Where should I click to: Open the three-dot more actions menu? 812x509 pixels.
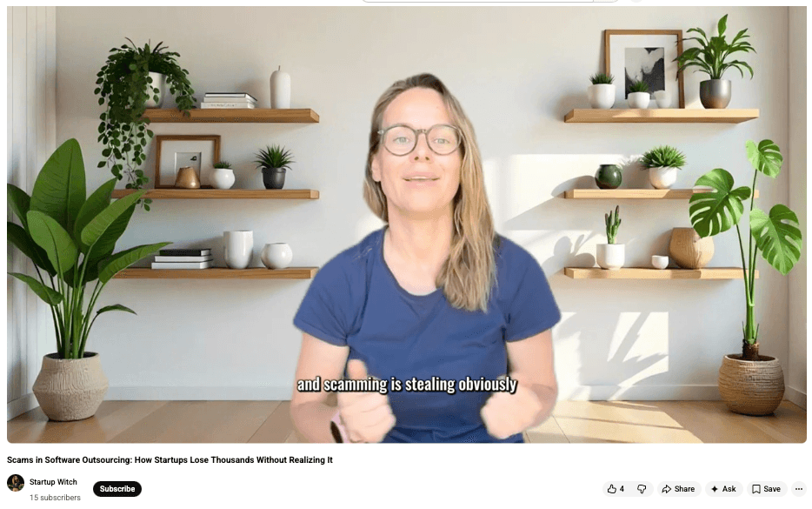pyautogui.click(x=799, y=489)
